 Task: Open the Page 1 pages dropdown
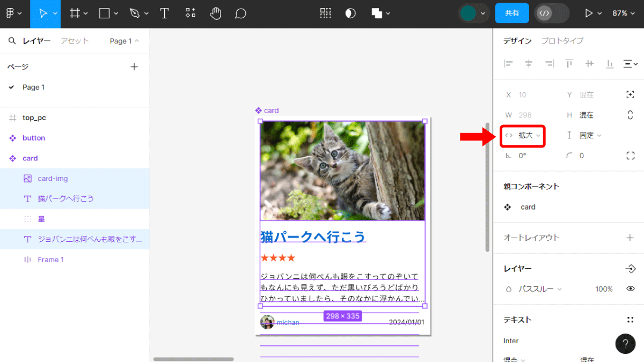(124, 41)
